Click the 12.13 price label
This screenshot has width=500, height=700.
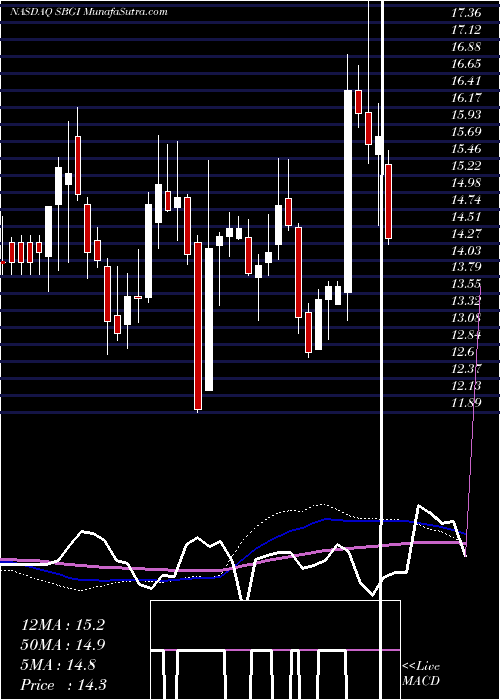[x=466, y=386]
